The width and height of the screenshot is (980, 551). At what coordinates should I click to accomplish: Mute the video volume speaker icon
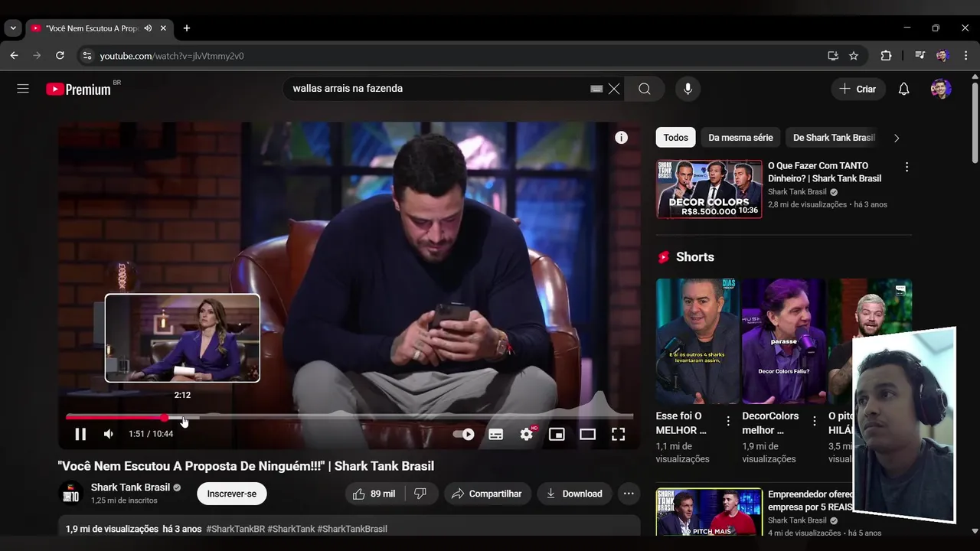coord(109,434)
